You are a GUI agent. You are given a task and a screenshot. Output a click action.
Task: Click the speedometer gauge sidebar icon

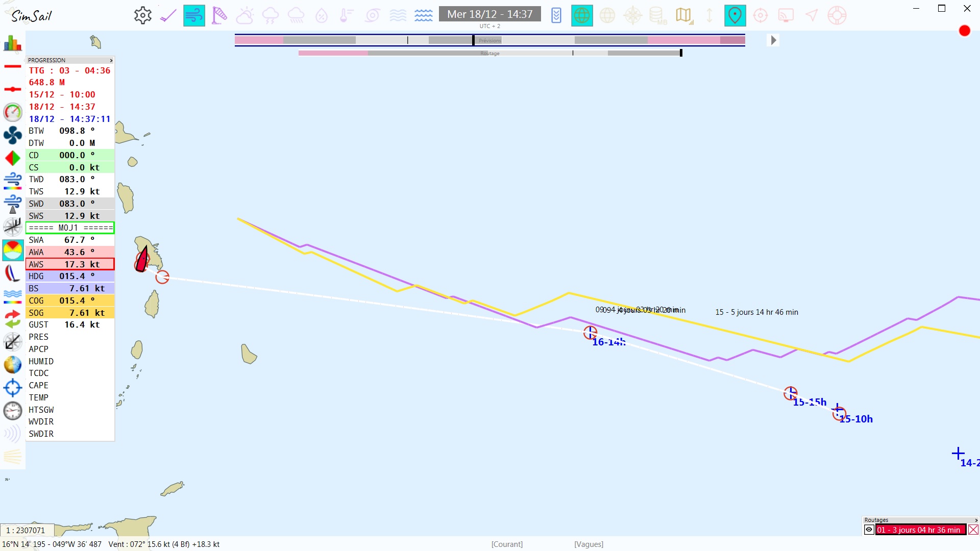tap(13, 112)
